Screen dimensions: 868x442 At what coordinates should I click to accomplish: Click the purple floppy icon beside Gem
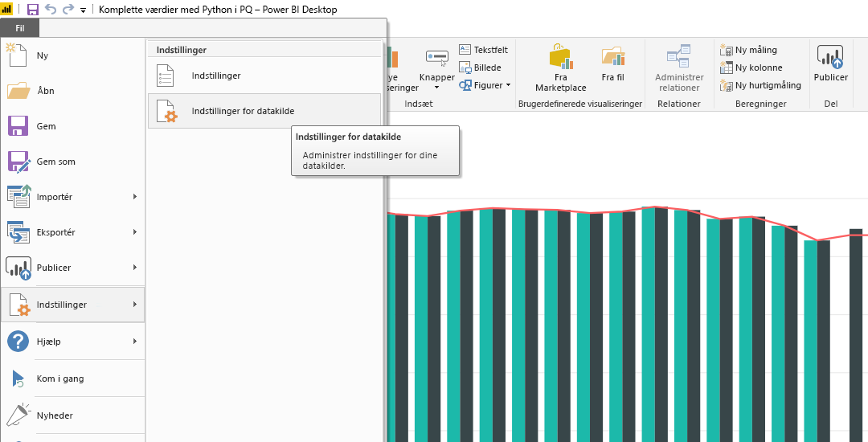[x=18, y=126]
